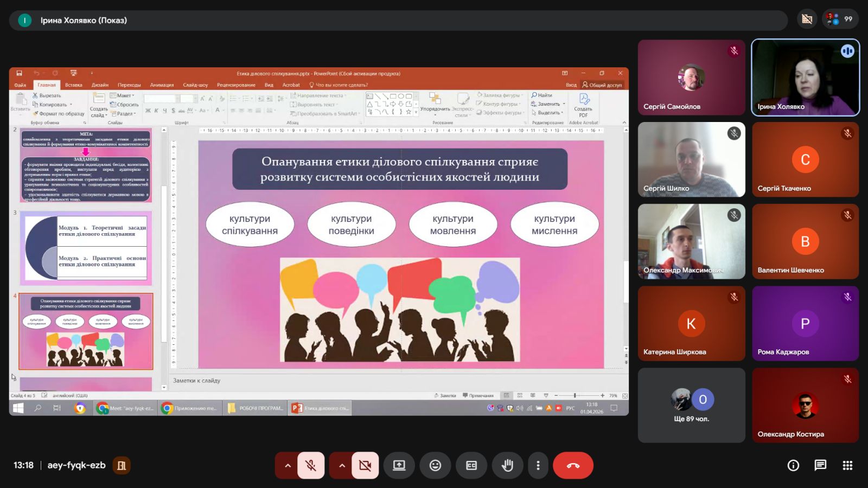868x488 pixels.
Task: Click the present screen icon
Action: pos(399,465)
